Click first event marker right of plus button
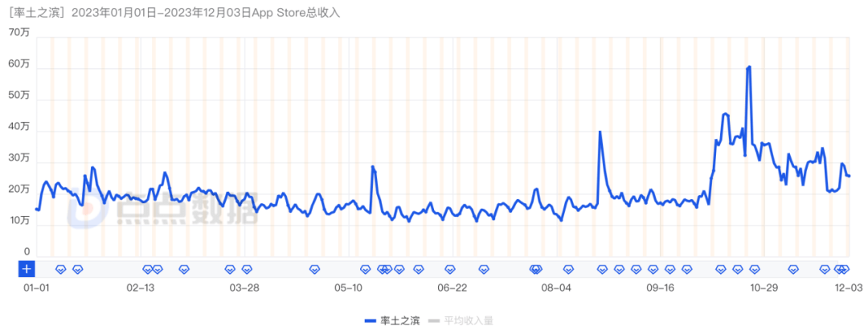 coord(59,269)
